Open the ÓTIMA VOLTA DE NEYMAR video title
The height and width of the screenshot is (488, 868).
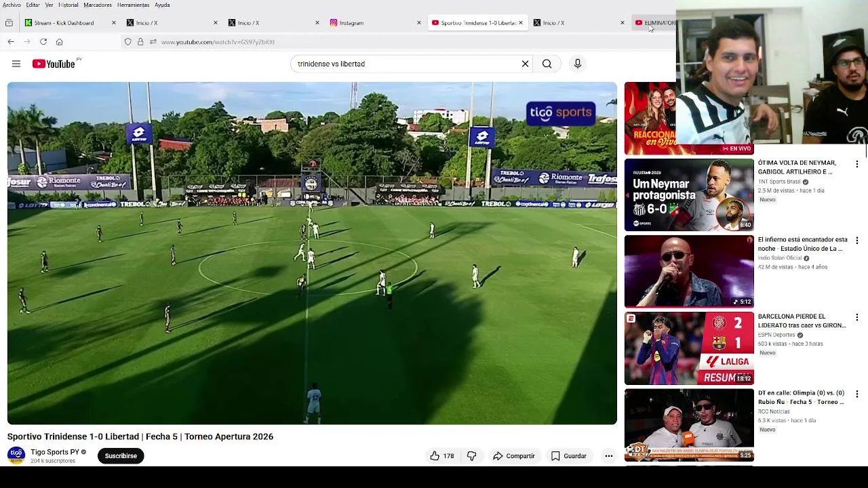pyautogui.click(x=797, y=167)
